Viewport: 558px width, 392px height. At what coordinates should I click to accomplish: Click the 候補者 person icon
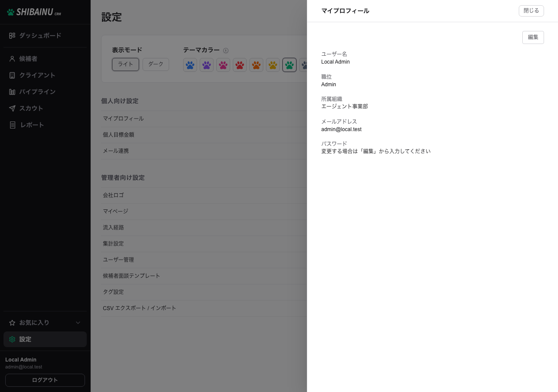pyautogui.click(x=12, y=59)
